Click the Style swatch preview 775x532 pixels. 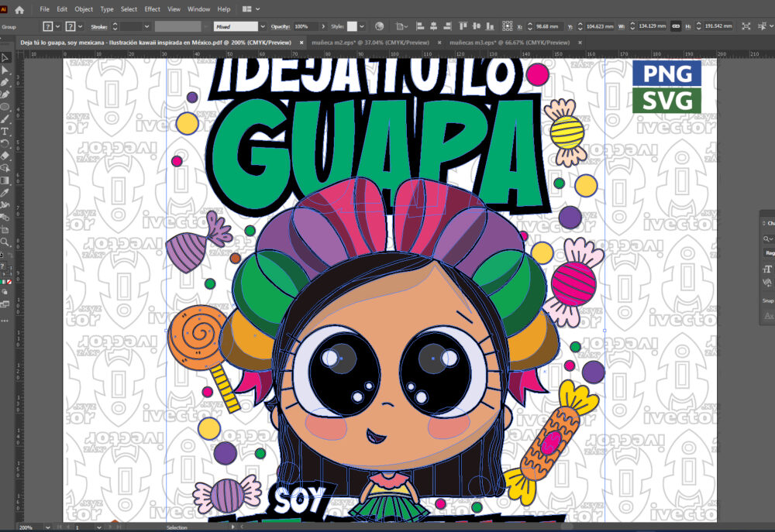click(352, 26)
